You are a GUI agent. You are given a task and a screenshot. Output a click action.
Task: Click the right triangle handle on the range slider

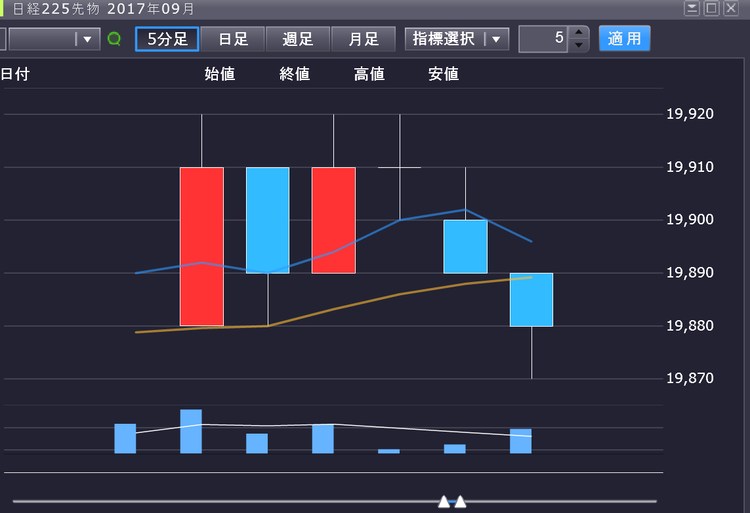(x=460, y=502)
